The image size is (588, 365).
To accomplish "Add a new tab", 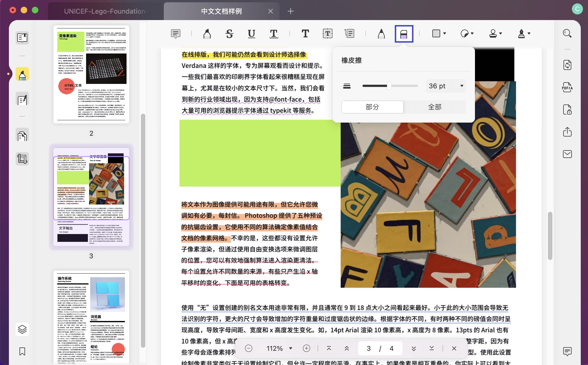I will click(x=290, y=11).
